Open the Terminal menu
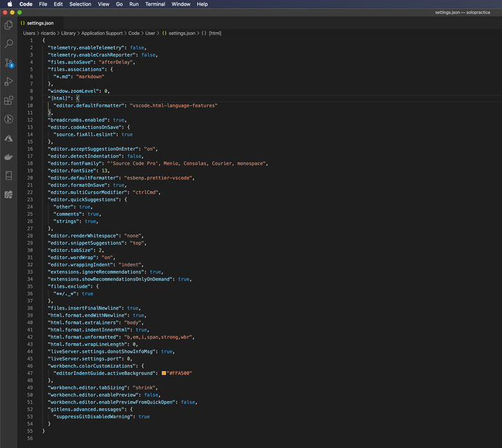Image resolution: width=502 pixels, height=448 pixels. tap(155, 4)
